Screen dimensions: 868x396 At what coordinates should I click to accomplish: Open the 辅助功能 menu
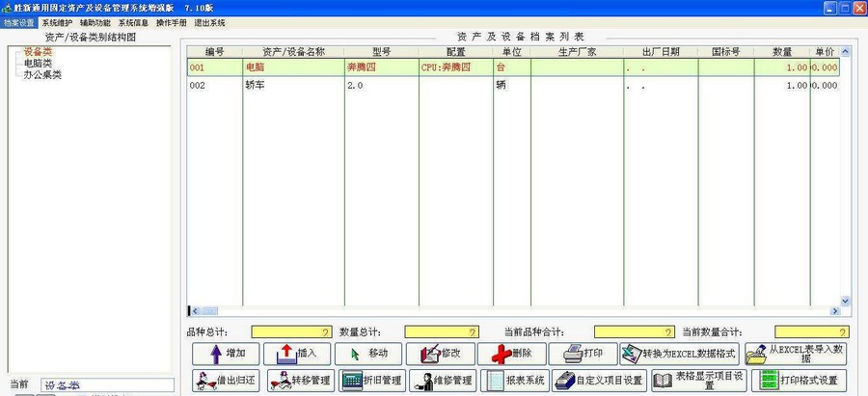[x=95, y=23]
